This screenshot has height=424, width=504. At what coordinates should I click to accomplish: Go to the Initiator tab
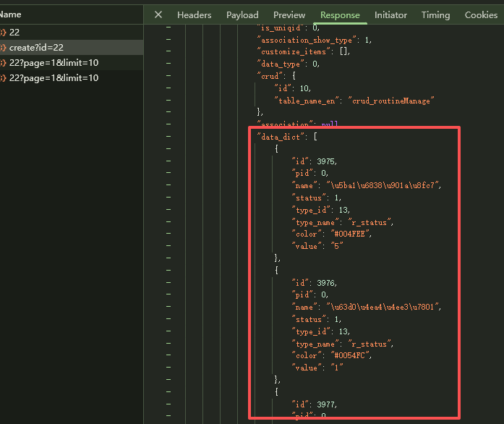click(x=390, y=15)
